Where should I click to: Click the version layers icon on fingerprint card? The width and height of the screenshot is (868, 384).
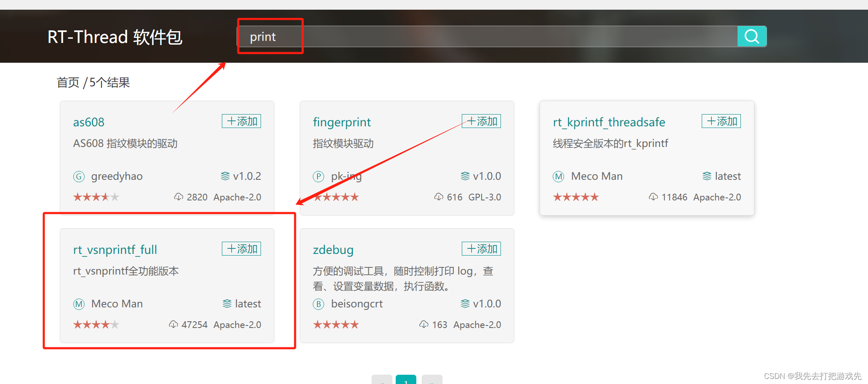coord(465,176)
